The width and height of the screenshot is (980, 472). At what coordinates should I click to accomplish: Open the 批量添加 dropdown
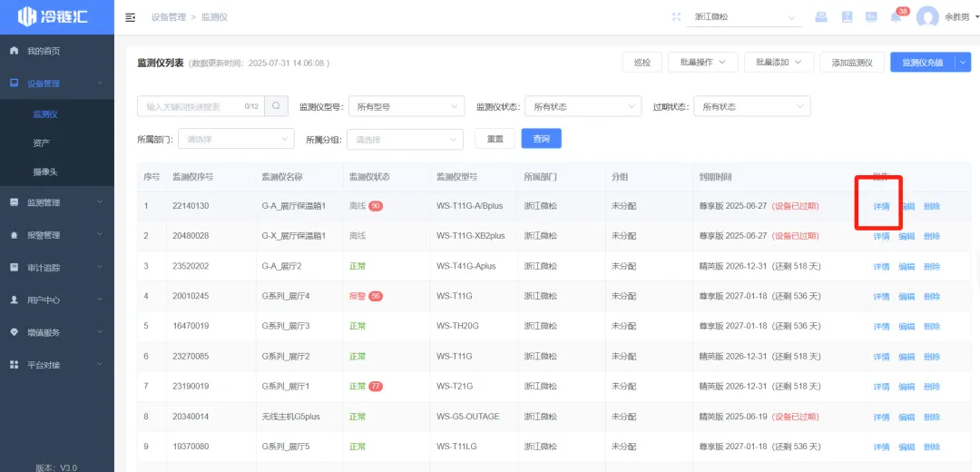click(x=779, y=63)
